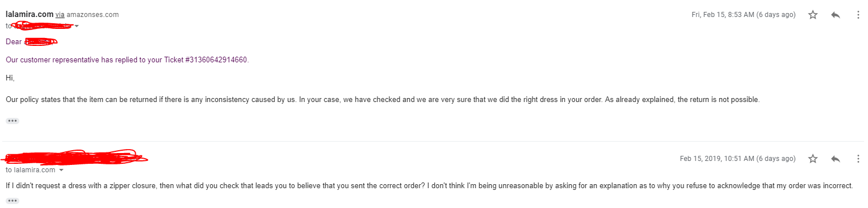Click the amazonses.com sender domain text
The height and width of the screenshot is (208, 868).
(93, 15)
